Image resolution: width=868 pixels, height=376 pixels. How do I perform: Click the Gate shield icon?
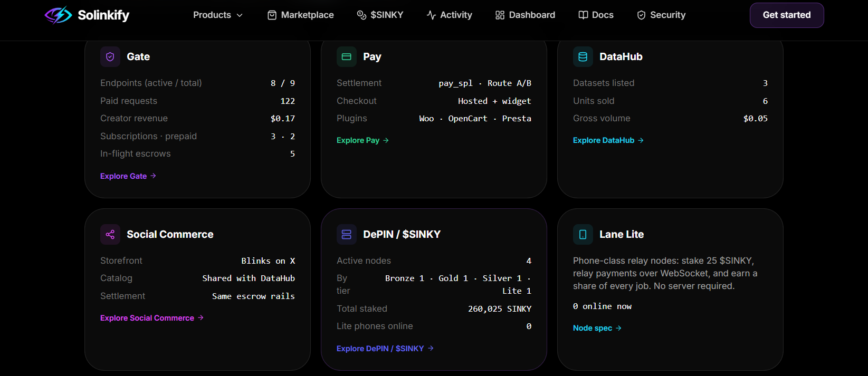(110, 57)
